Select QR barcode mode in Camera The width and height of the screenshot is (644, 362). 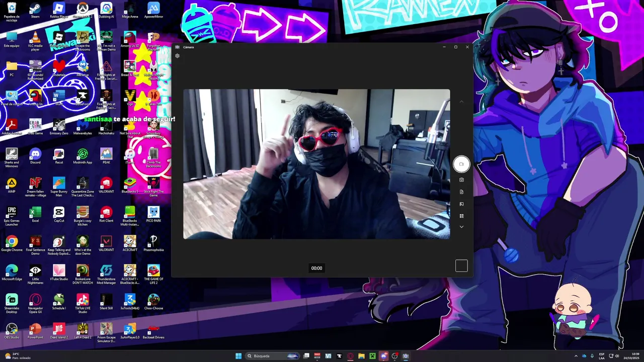click(461, 216)
